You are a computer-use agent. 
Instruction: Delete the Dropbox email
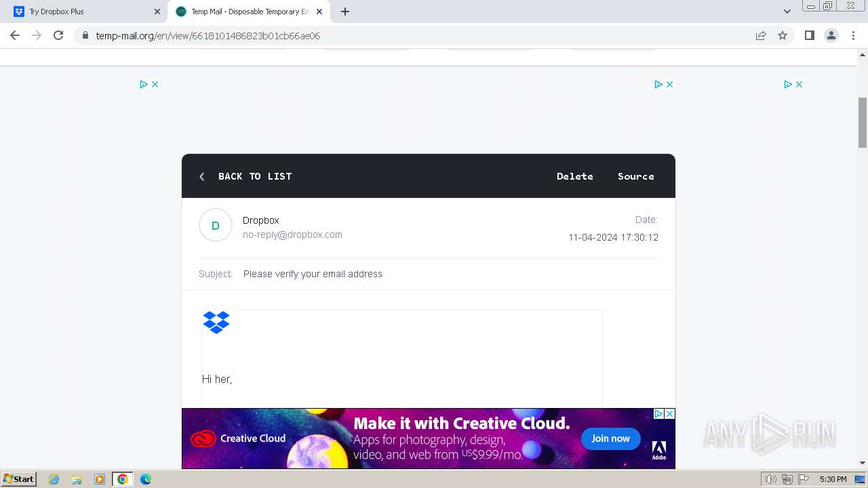click(x=575, y=176)
